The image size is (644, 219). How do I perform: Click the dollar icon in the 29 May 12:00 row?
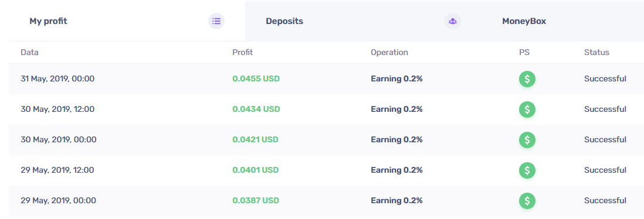click(527, 170)
